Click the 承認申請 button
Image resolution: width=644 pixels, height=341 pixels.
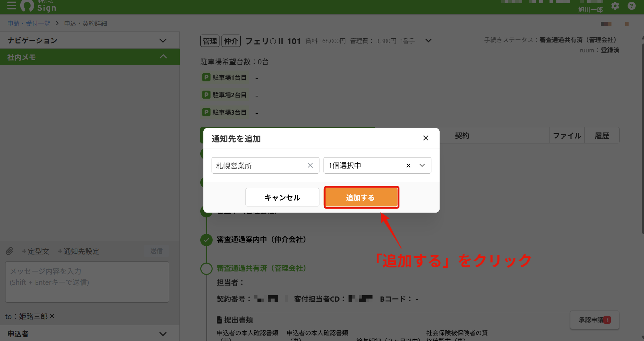point(595,320)
